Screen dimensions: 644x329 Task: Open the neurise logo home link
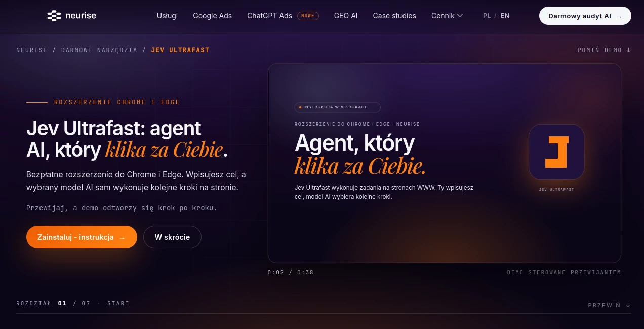[x=71, y=16]
